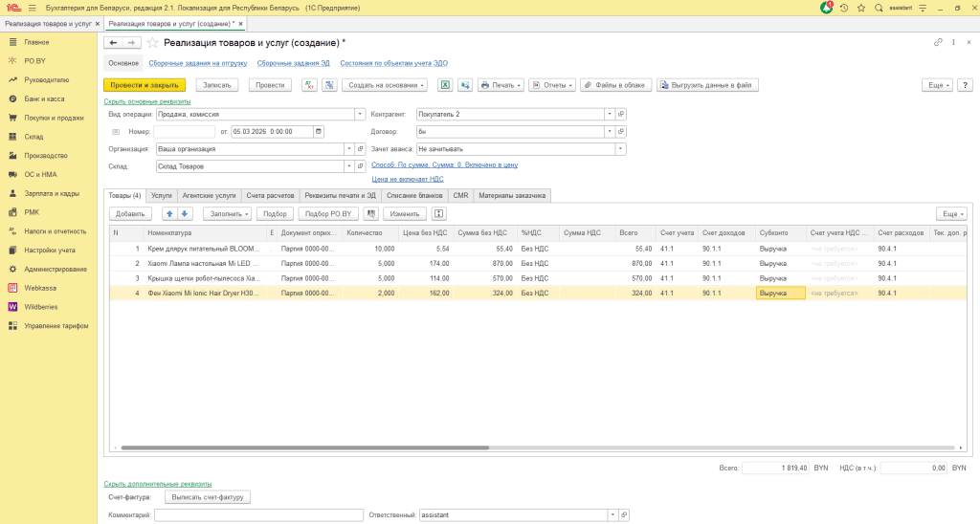Expand the Создать на основании menu
Image resolution: width=980 pixels, height=524 pixels.
point(385,85)
